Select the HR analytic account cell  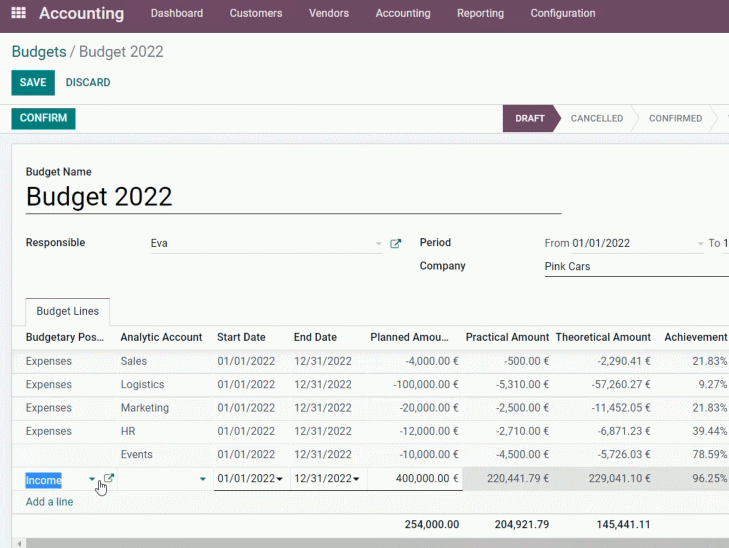[128, 431]
